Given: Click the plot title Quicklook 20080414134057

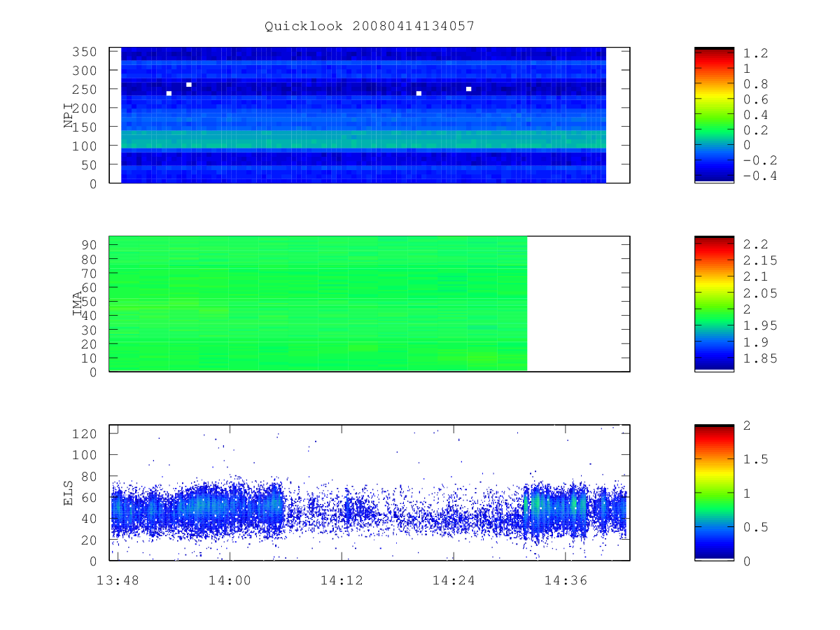Looking at the screenshot, I should [370, 26].
